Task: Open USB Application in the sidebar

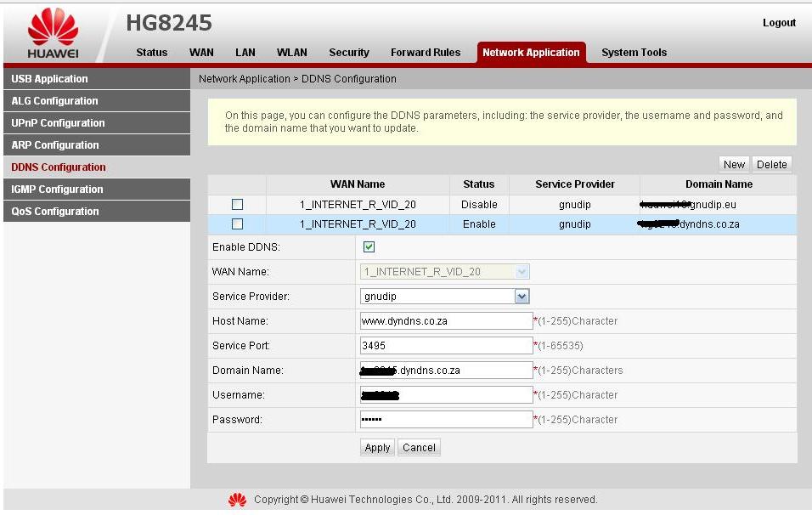Action: pos(49,79)
